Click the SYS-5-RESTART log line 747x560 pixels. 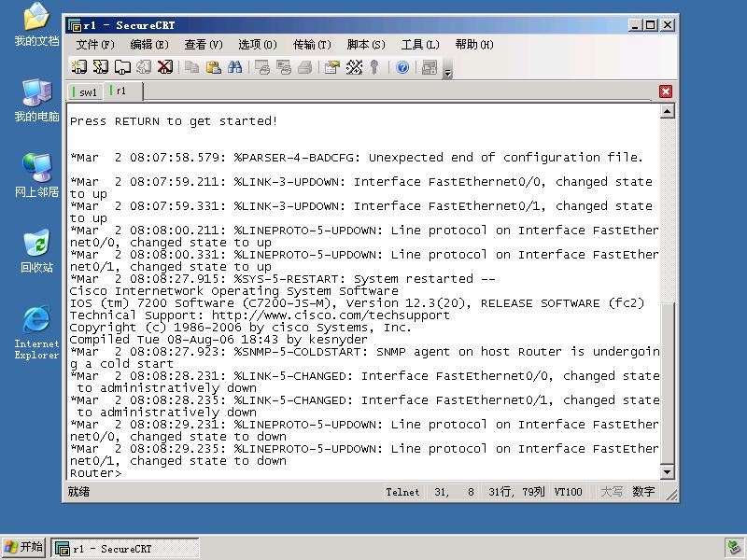coord(282,279)
